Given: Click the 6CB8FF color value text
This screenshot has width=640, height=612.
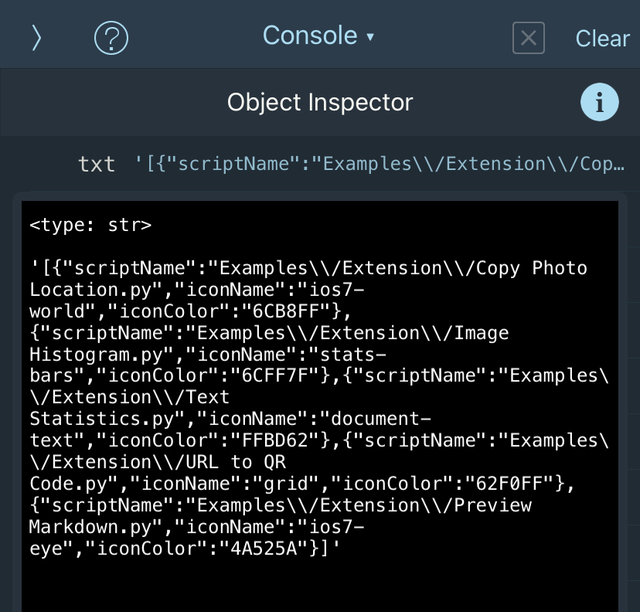Looking at the screenshot, I should 286,311.
